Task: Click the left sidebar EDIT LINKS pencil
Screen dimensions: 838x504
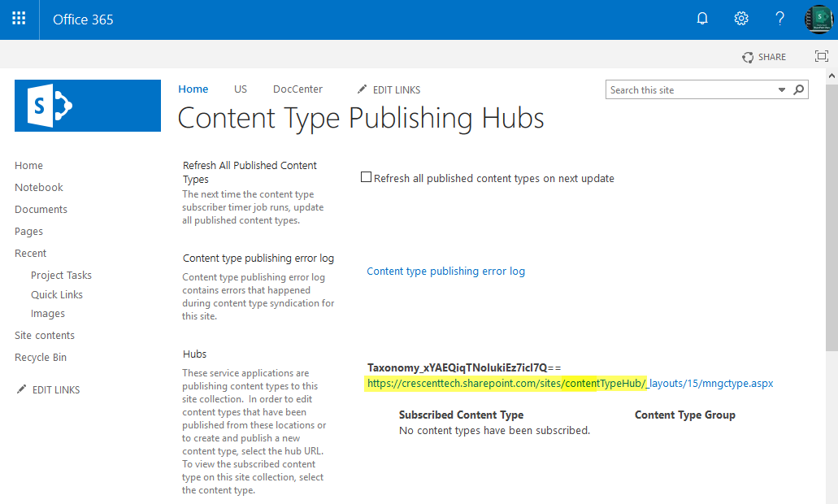Action: [23, 389]
